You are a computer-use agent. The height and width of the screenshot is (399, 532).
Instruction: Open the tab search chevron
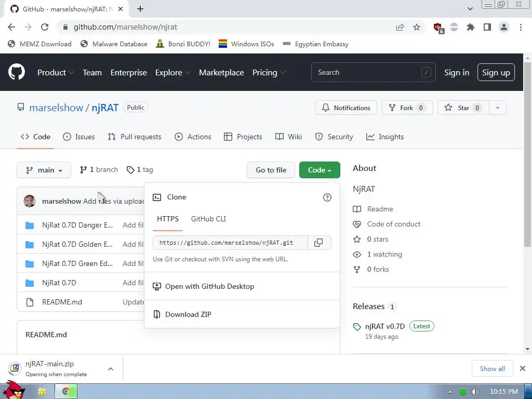pyautogui.click(x=470, y=9)
